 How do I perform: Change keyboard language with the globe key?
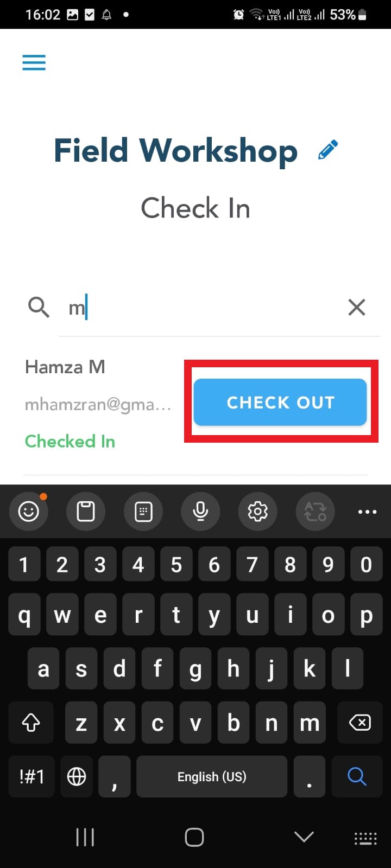(x=77, y=776)
